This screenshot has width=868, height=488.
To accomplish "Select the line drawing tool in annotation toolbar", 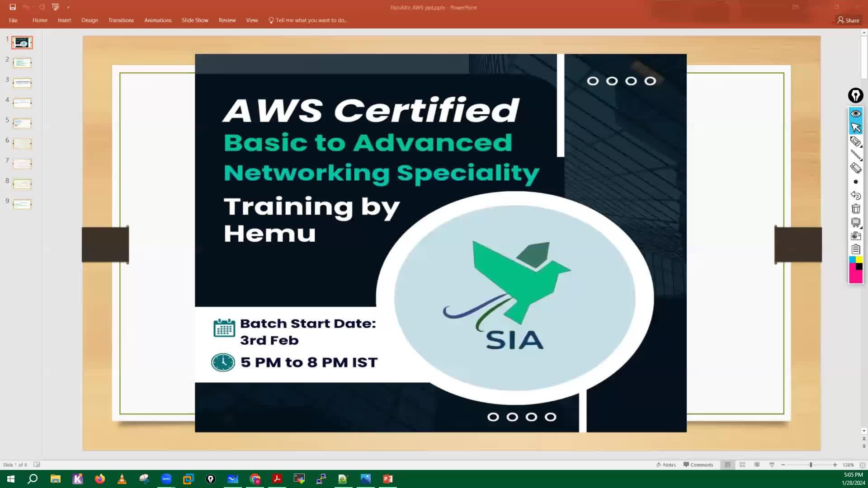I will [855, 155].
